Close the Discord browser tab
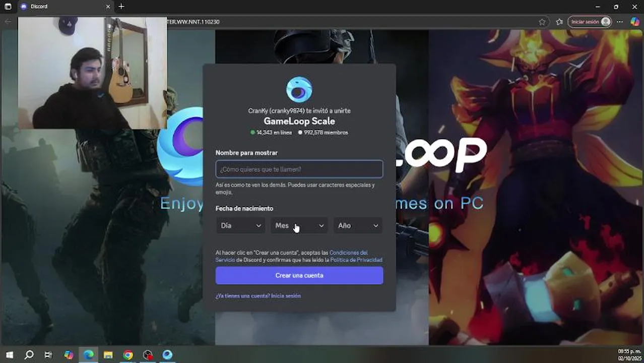This screenshot has width=644, height=363. (x=108, y=7)
